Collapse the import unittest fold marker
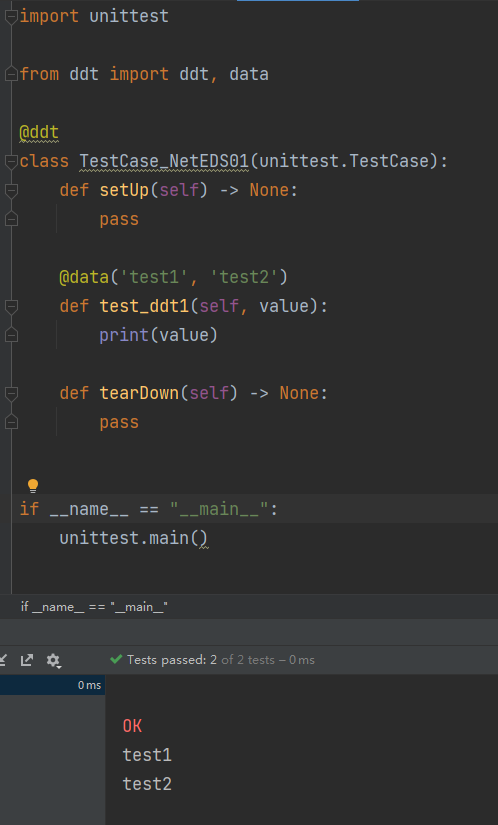The image size is (498, 825). coord(11,17)
